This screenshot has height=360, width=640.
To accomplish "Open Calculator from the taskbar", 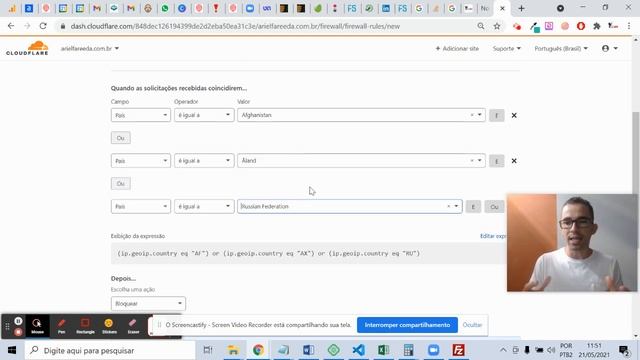I will (x=408, y=350).
